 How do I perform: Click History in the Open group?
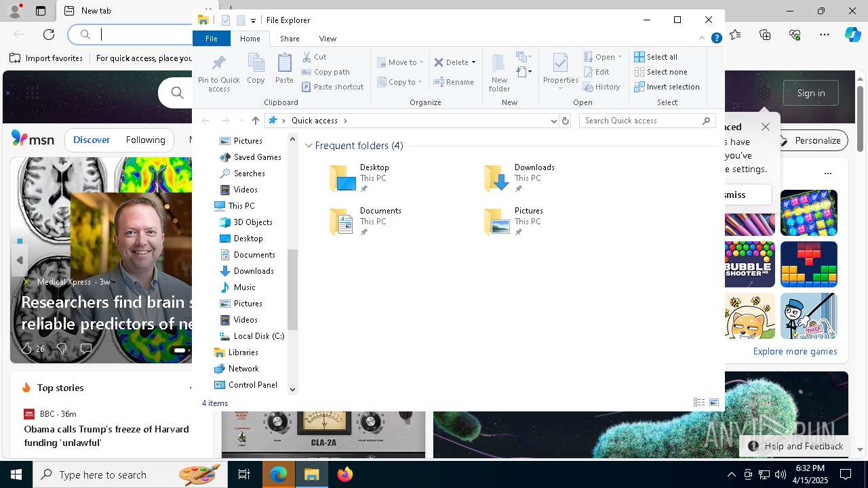coord(601,87)
